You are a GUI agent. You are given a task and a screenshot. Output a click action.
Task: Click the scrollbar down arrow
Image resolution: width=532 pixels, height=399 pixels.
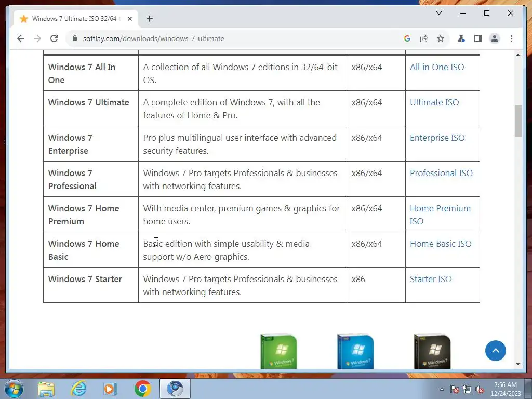(518, 364)
